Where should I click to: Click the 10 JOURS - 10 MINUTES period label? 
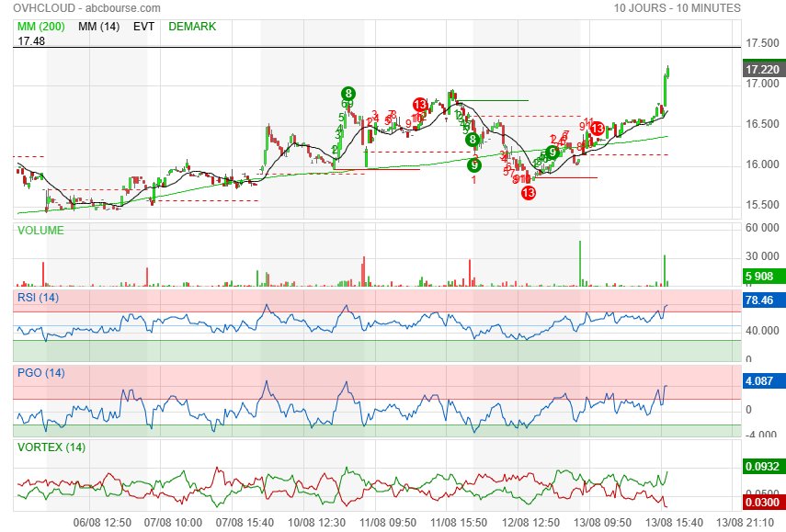678,8
